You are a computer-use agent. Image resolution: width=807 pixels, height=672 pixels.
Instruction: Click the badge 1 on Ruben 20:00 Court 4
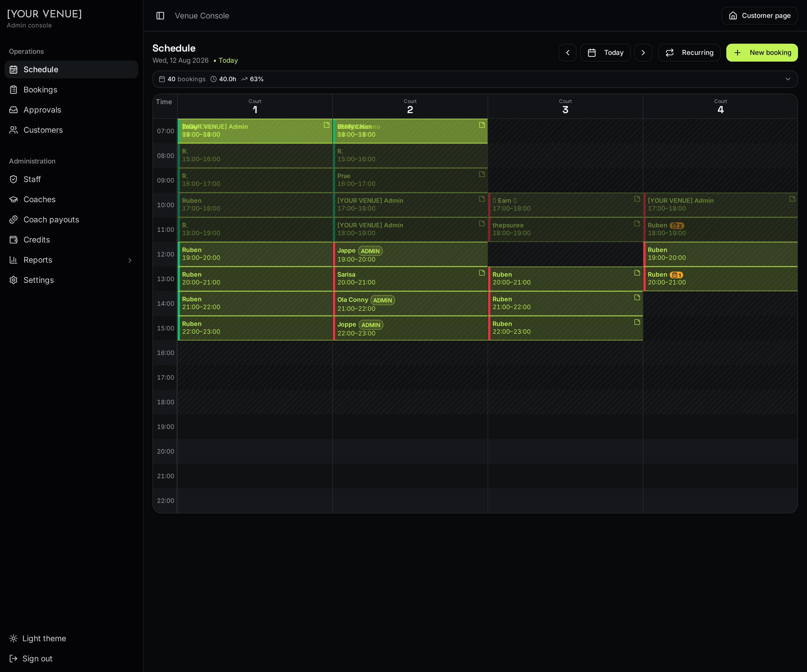point(676,275)
